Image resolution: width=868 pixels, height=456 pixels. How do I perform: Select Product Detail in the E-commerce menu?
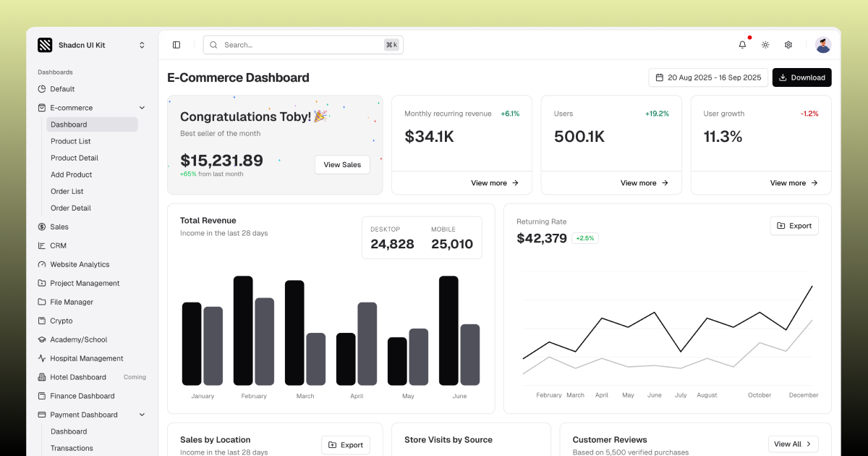click(73, 158)
